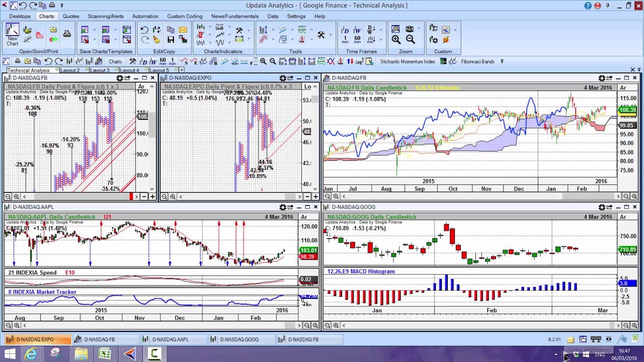Click the floppy disk save icon
The width and height of the screenshot is (644, 362).
(x=171, y=40)
